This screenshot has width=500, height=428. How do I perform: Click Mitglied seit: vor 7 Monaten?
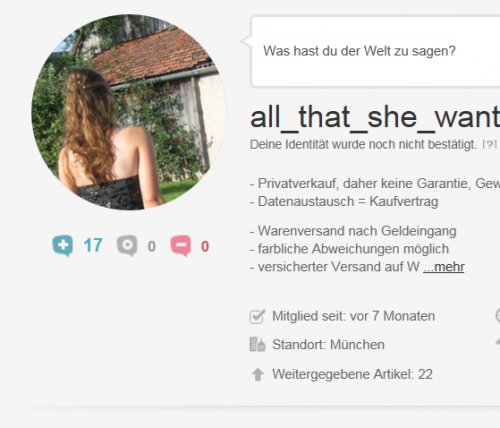tap(354, 316)
